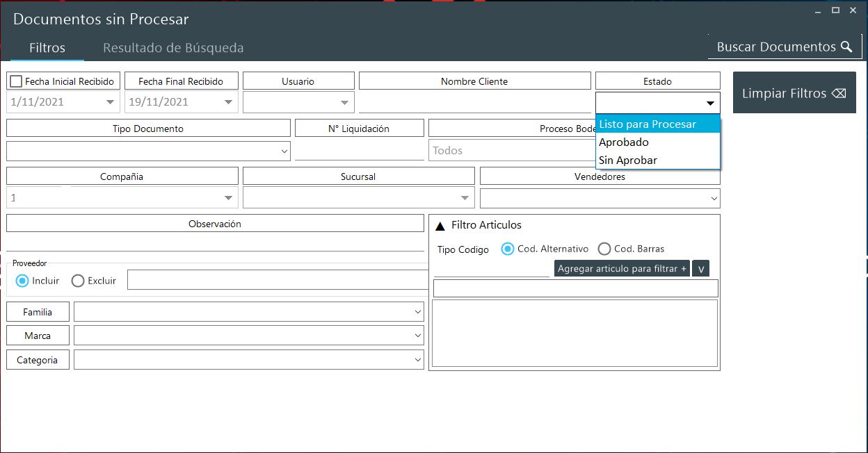
Task: Enable the Fecha Inicial Recibido checkbox
Action: point(16,81)
